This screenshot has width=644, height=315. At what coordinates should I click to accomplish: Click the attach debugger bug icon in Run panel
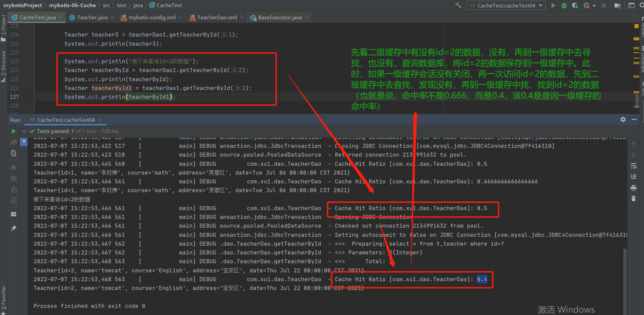click(x=14, y=189)
